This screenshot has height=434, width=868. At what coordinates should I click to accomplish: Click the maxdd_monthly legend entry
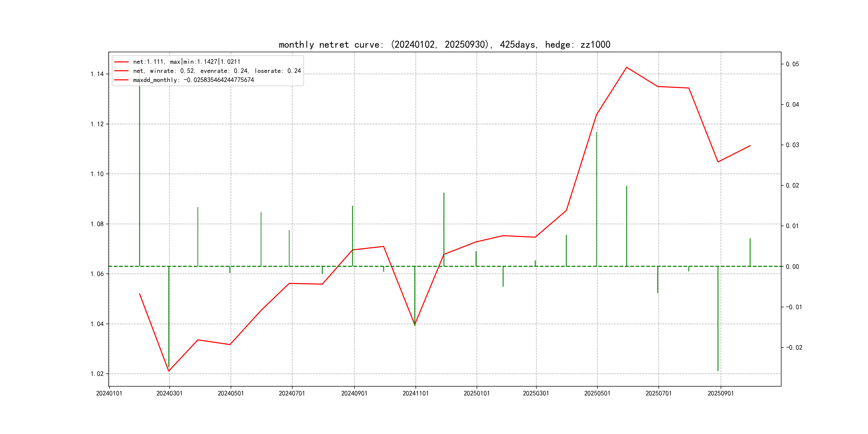[193, 80]
